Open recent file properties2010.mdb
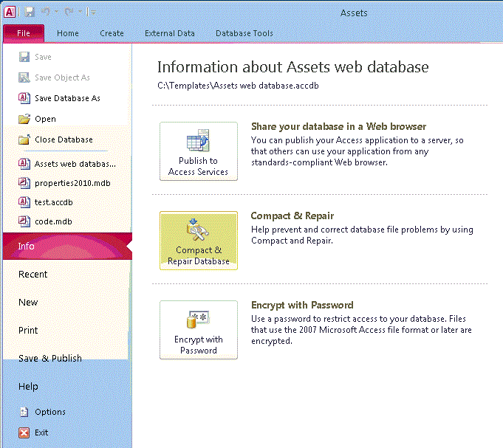This screenshot has height=448, width=503. tap(72, 183)
